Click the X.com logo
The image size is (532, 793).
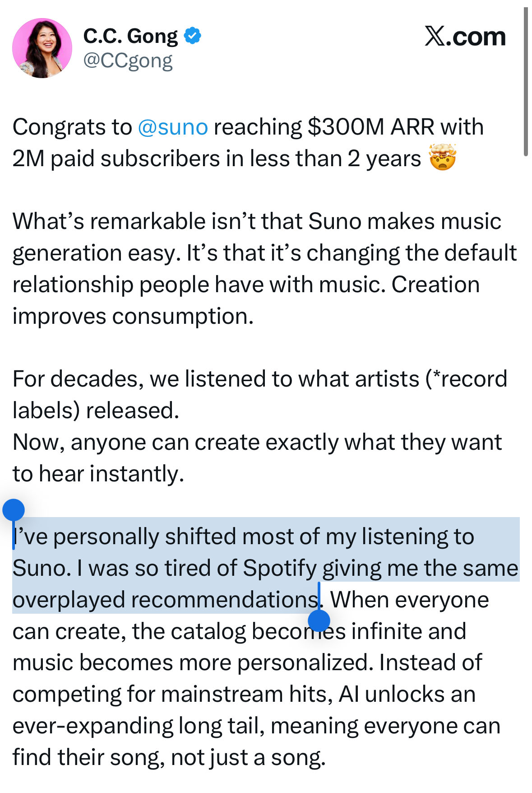pyautogui.click(x=465, y=36)
